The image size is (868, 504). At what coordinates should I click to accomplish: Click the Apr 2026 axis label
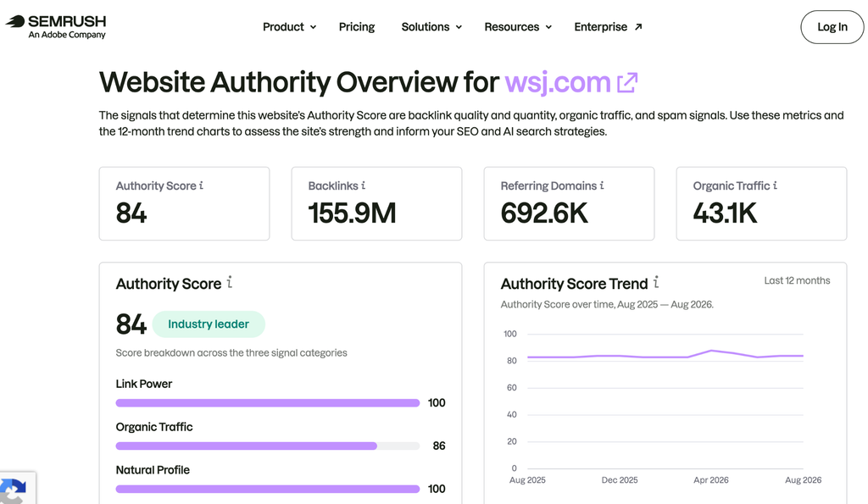click(711, 480)
